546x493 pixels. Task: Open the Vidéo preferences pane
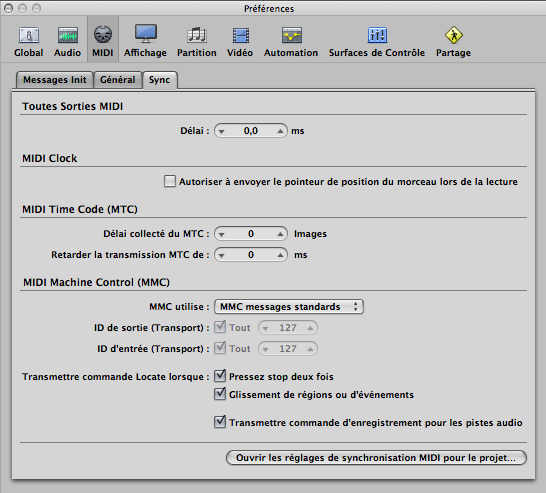[x=240, y=41]
